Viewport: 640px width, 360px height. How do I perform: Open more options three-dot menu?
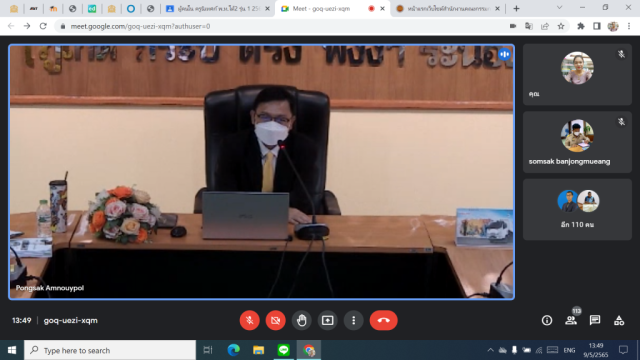click(x=353, y=320)
